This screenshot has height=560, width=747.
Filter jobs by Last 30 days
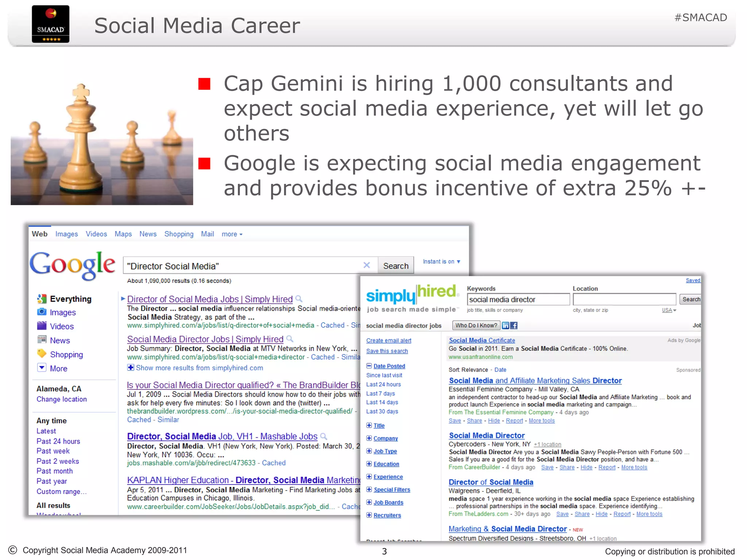click(382, 411)
